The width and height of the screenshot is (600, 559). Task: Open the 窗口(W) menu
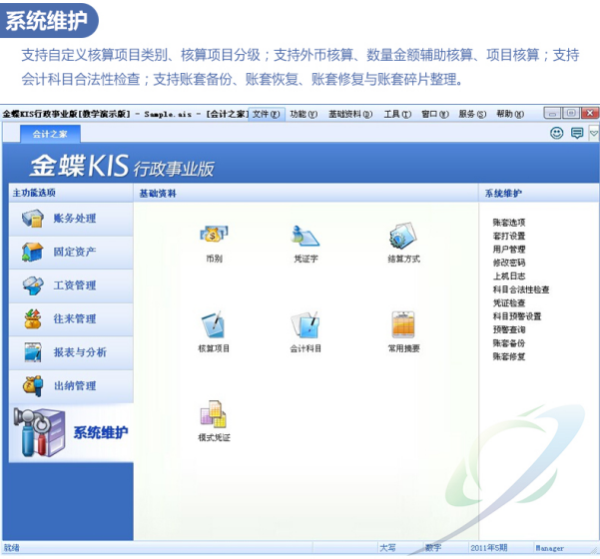(435, 114)
